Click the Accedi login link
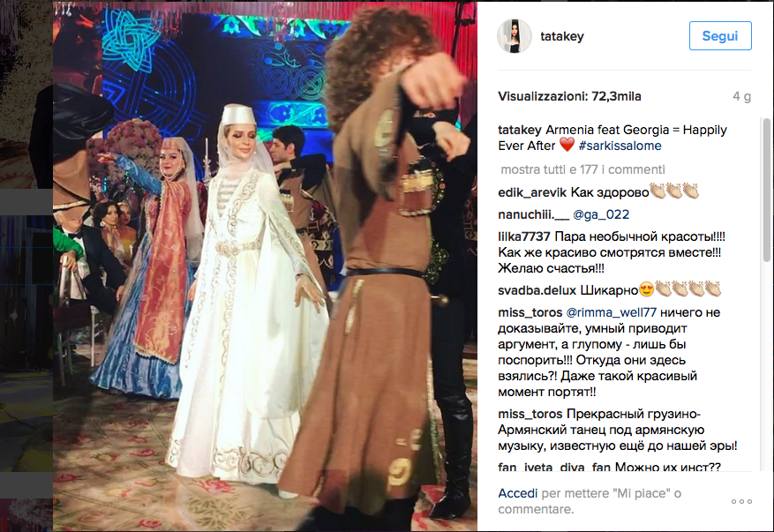Screen dimensions: 774x532 [x=517, y=493]
